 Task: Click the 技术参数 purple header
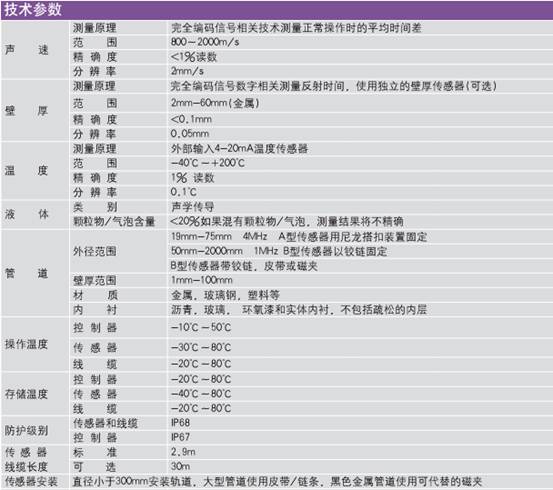tap(276, 10)
